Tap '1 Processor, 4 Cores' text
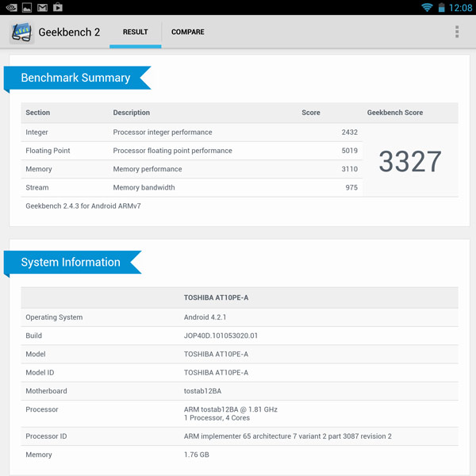This screenshot has width=476, height=476. point(217,418)
